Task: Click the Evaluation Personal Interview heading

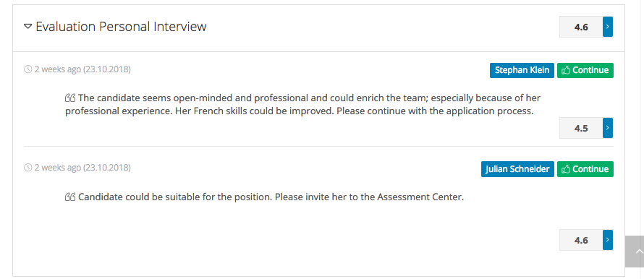Action: click(121, 27)
